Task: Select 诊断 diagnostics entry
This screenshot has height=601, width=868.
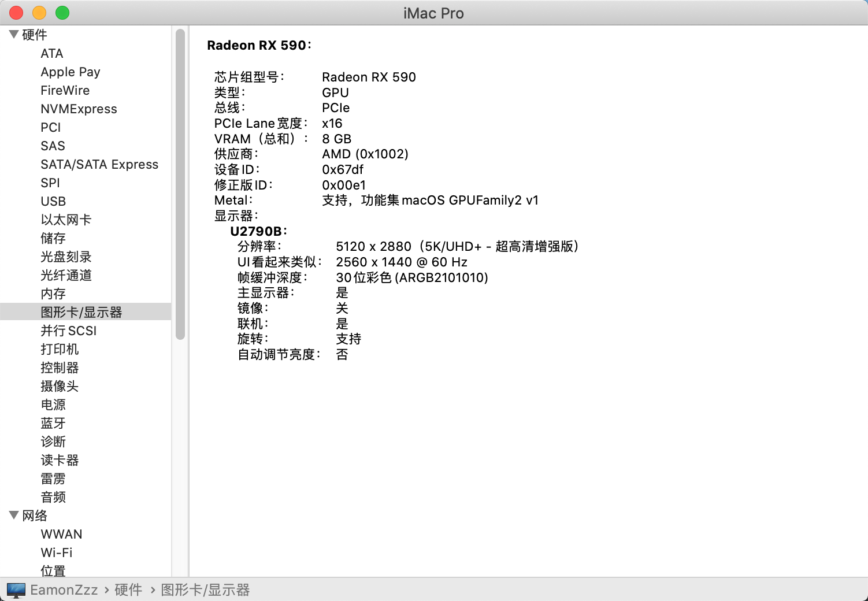Action: [x=53, y=442]
